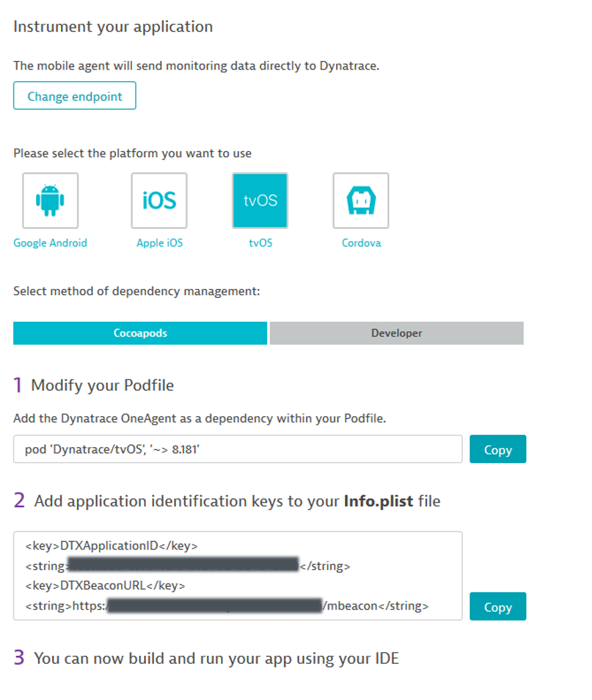This screenshot has width=592, height=700.
Task: Click 'Please select the platform you want to use'
Action: pos(132,153)
